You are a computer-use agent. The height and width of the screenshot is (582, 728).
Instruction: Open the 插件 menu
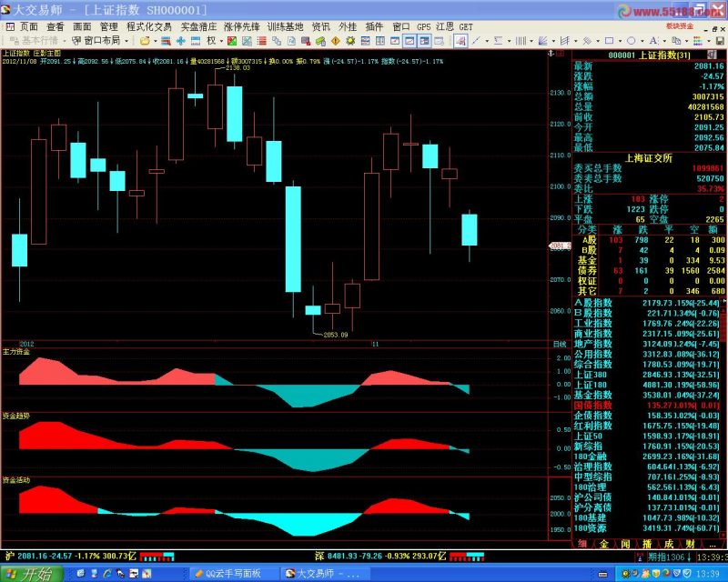[374, 27]
